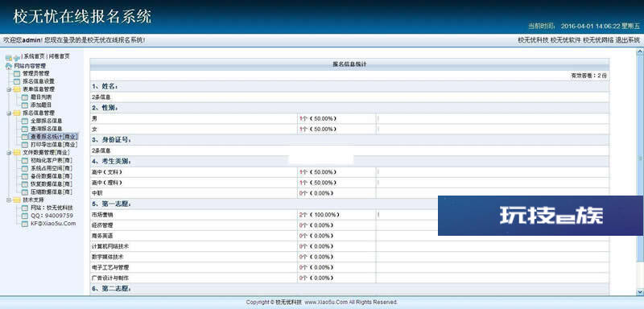Screen dimensions: 644x309
Task: Select 打印导出信息[商业] in the tree
Action: pyautogui.click(x=54, y=145)
